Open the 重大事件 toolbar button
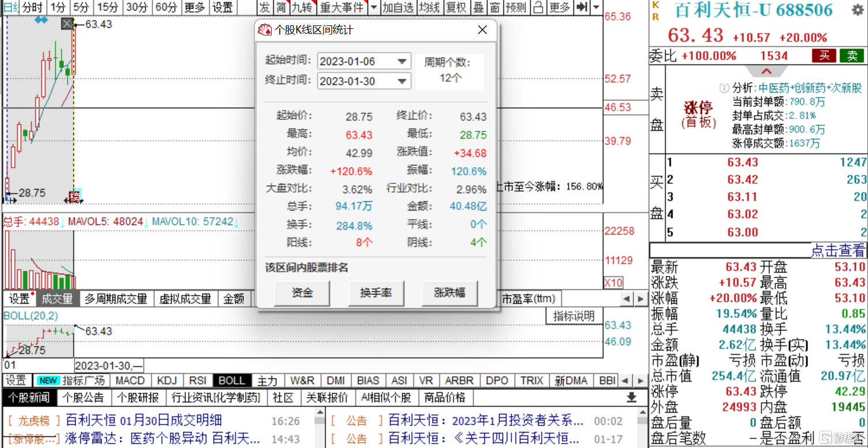Screen dimensions: 868x448 [342, 7]
